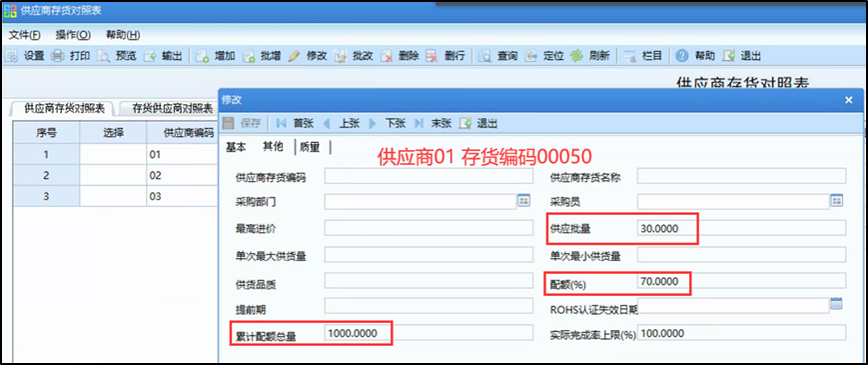
Task: Click the 修改 edit toolbar button
Action: click(x=308, y=56)
